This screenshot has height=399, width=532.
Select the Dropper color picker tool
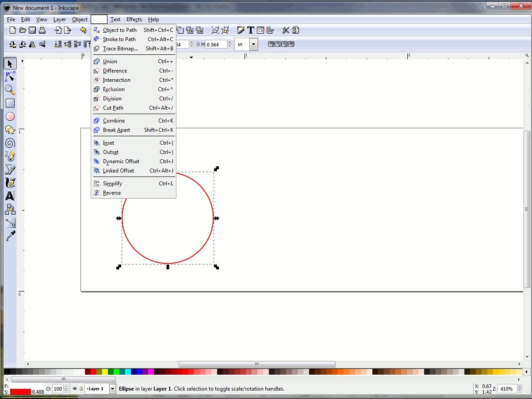coord(10,236)
